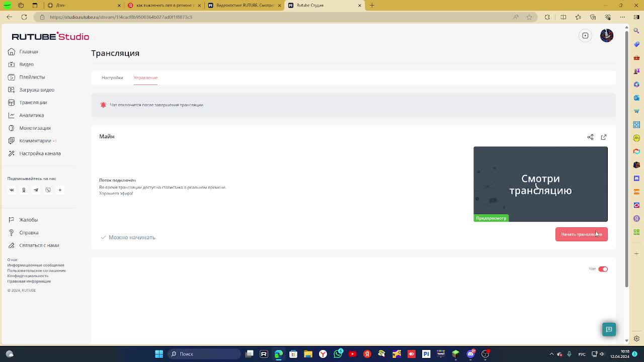Click the taskbar Поиск search box
Screen dimensions: 644x362
[x=204, y=354]
